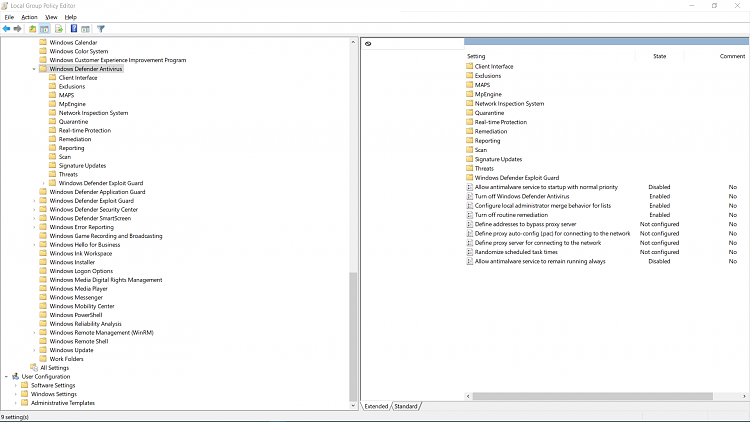Click folder icon of Windows Media Player in tree
This screenshot has height=422, width=750.
43,289
